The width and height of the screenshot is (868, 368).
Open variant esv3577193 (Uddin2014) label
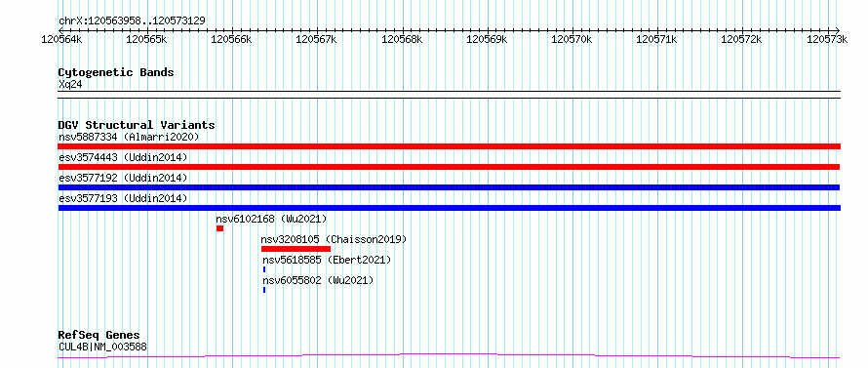point(123,198)
